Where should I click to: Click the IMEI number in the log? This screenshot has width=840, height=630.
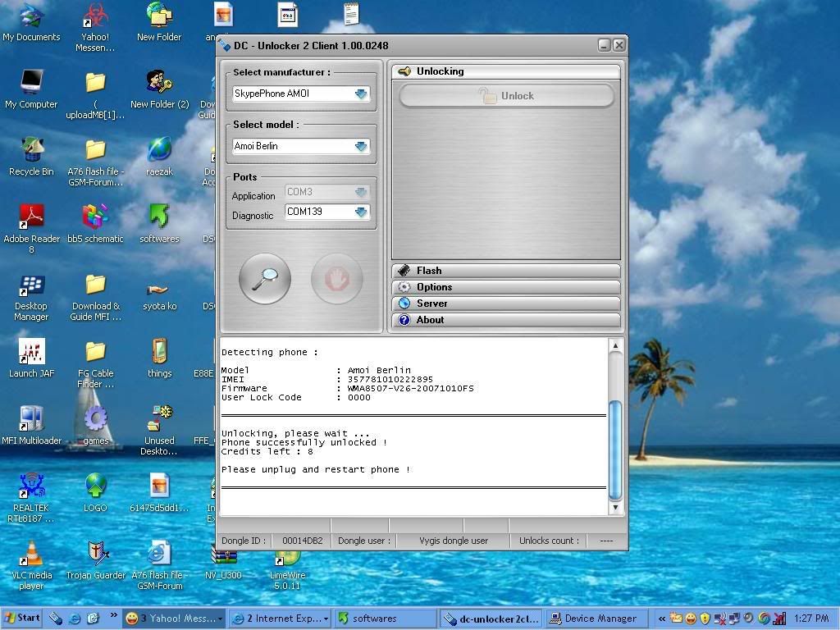tap(390, 379)
